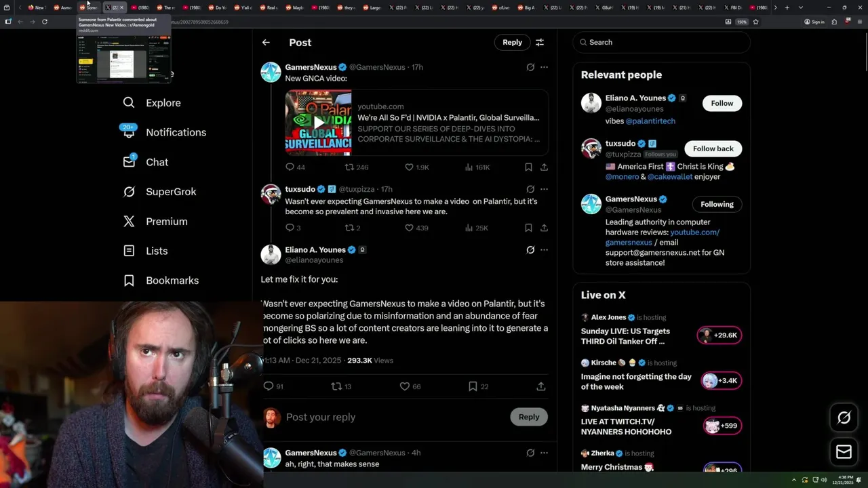Click the Reply button next to reply field
The image size is (868, 488).
(x=529, y=417)
